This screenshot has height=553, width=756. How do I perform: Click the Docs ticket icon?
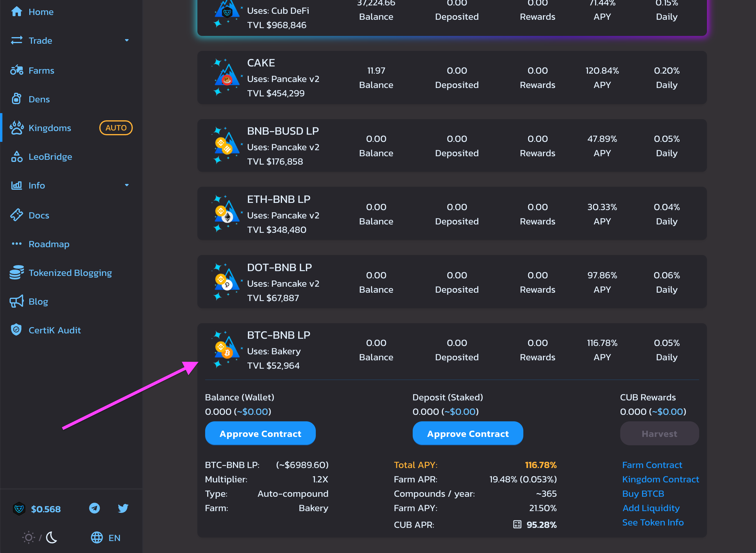(16, 215)
